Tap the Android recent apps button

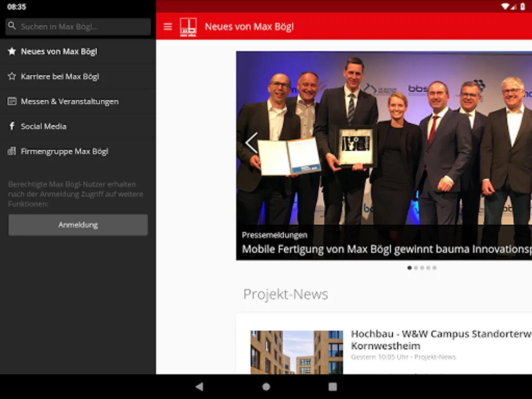332,387
